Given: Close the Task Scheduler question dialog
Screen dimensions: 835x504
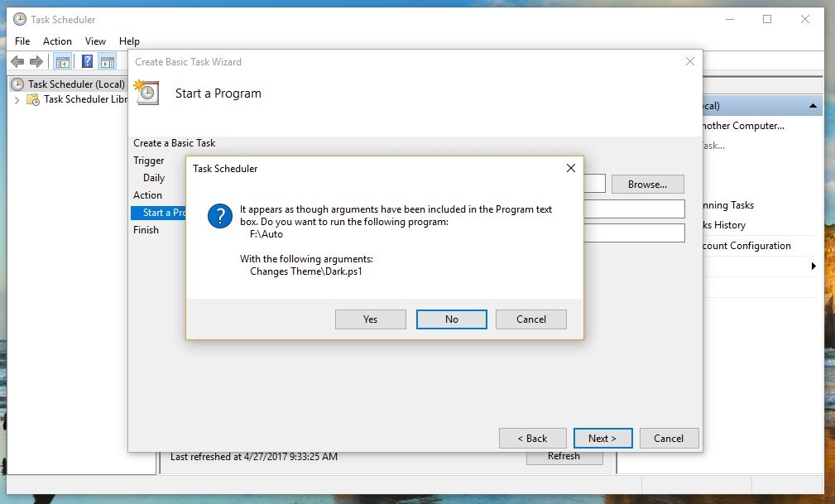Looking at the screenshot, I should click(x=571, y=168).
